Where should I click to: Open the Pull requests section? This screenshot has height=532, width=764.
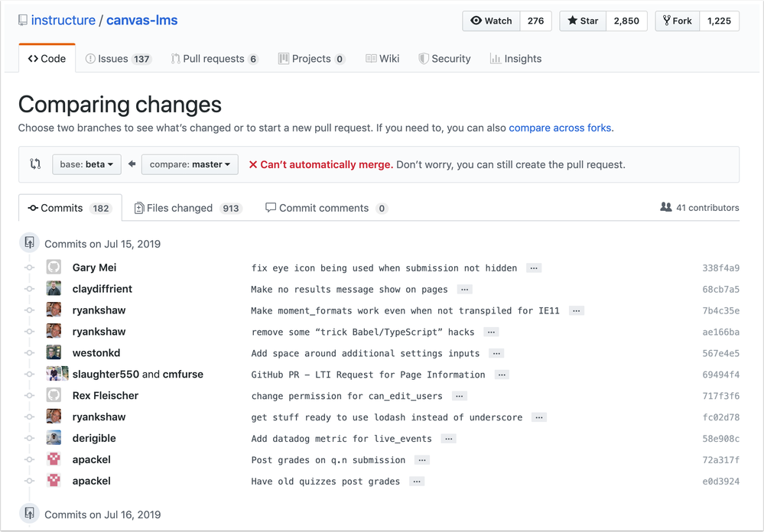(215, 57)
